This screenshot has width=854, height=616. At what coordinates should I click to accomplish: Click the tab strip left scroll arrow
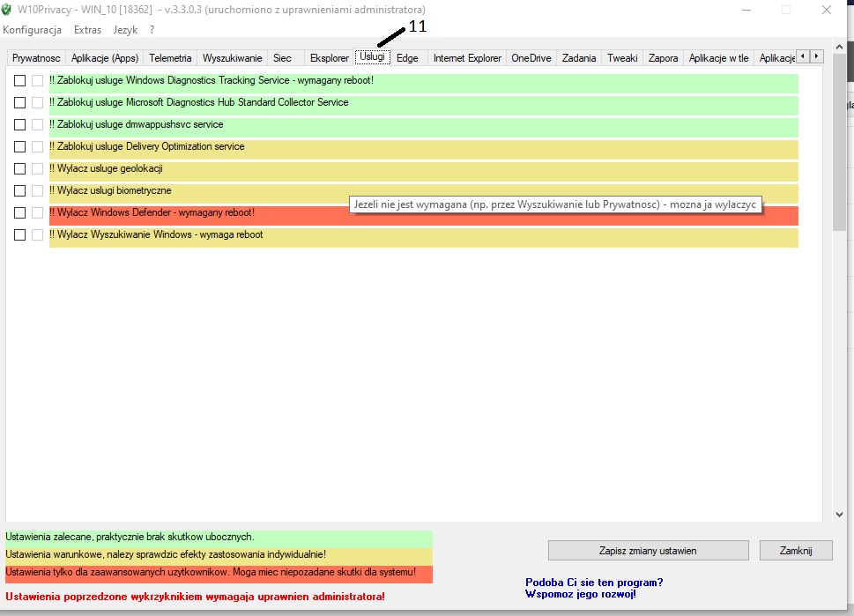point(803,56)
